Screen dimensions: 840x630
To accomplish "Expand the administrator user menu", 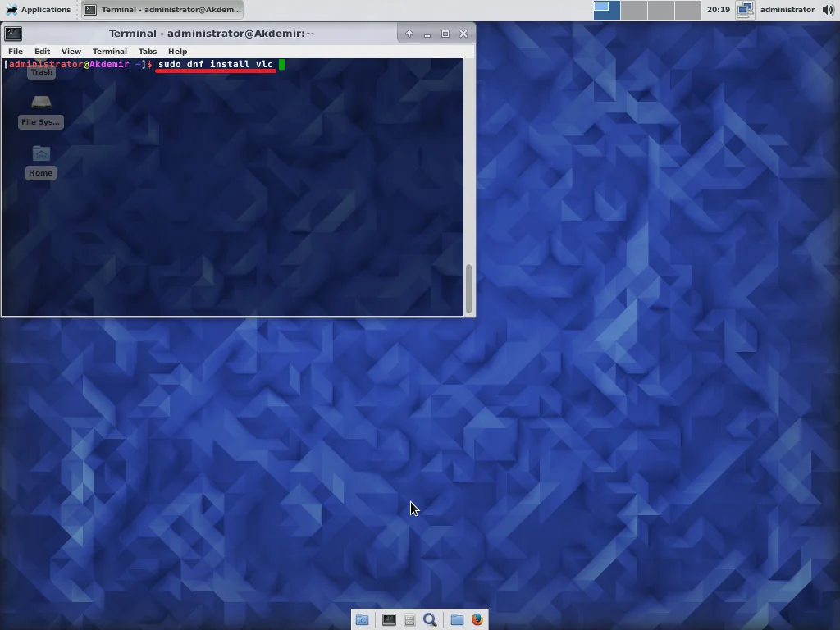I will pyautogui.click(x=787, y=10).
